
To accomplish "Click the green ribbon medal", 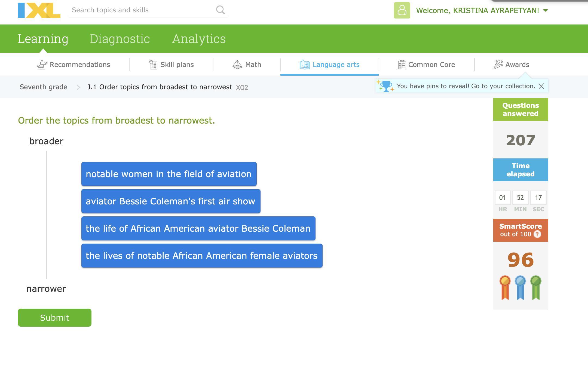I will coord(536,287).
